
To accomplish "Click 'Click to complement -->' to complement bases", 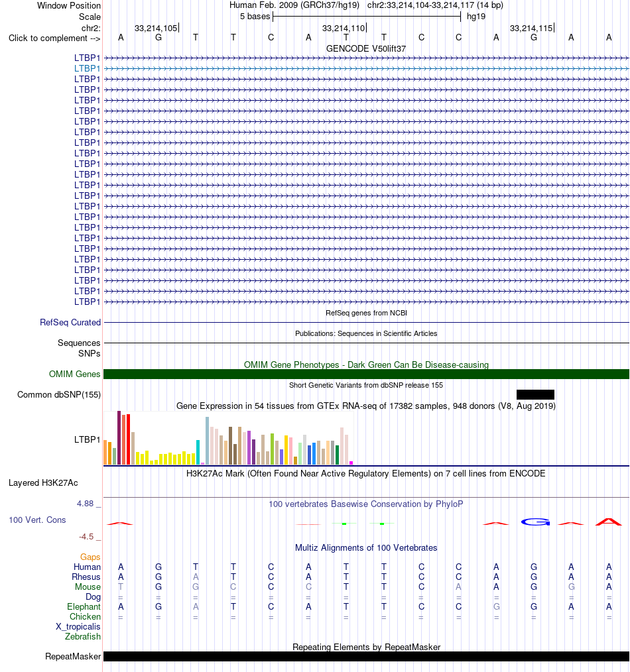I will (x=54, y=38).
